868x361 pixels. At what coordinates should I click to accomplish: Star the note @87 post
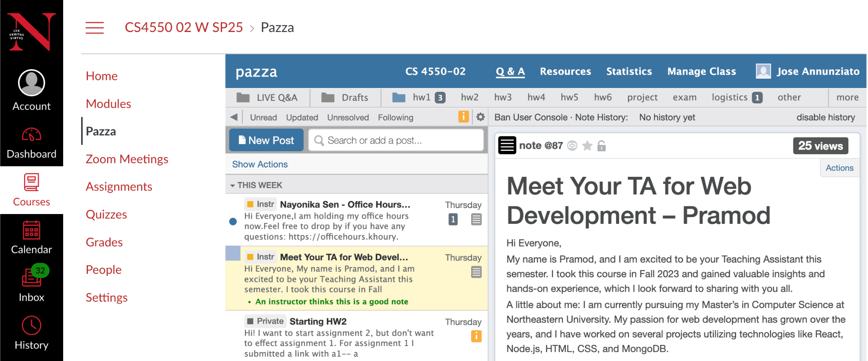587,146
